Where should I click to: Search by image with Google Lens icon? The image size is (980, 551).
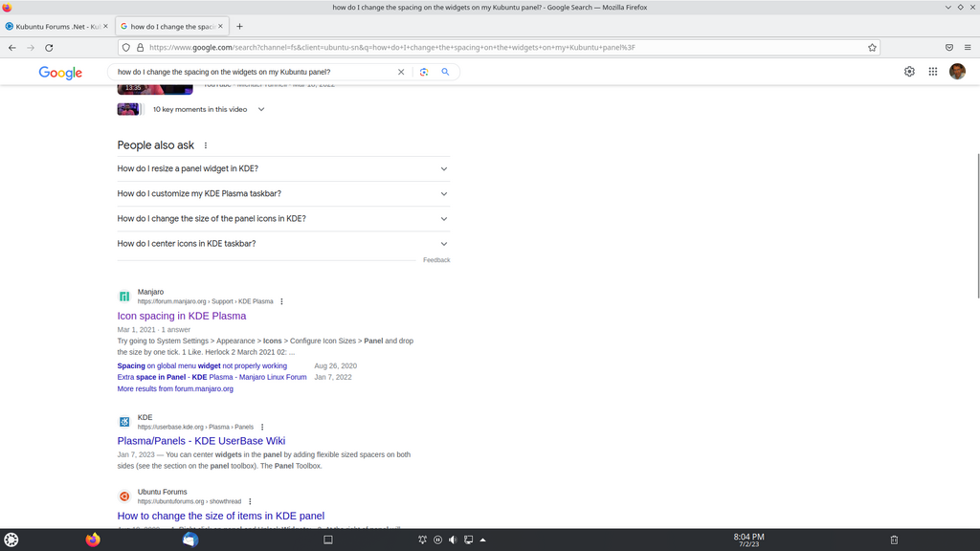point(424,72)
